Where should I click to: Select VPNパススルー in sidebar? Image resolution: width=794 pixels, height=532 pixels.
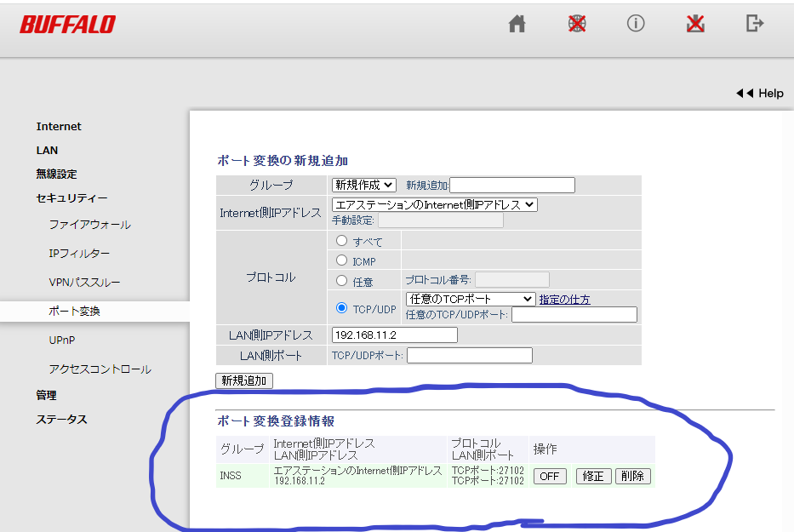pos(84,283)
